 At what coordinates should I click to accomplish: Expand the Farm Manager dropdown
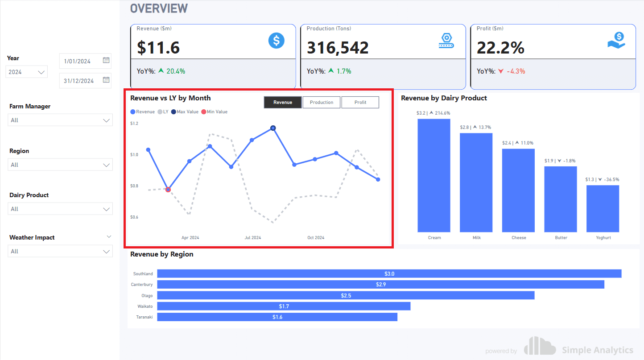point(60,120)
